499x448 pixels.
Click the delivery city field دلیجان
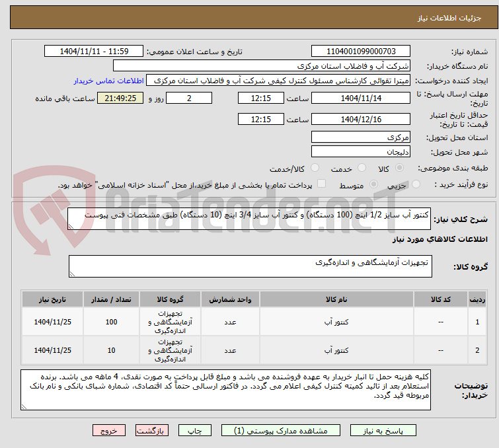coord(361,151)
